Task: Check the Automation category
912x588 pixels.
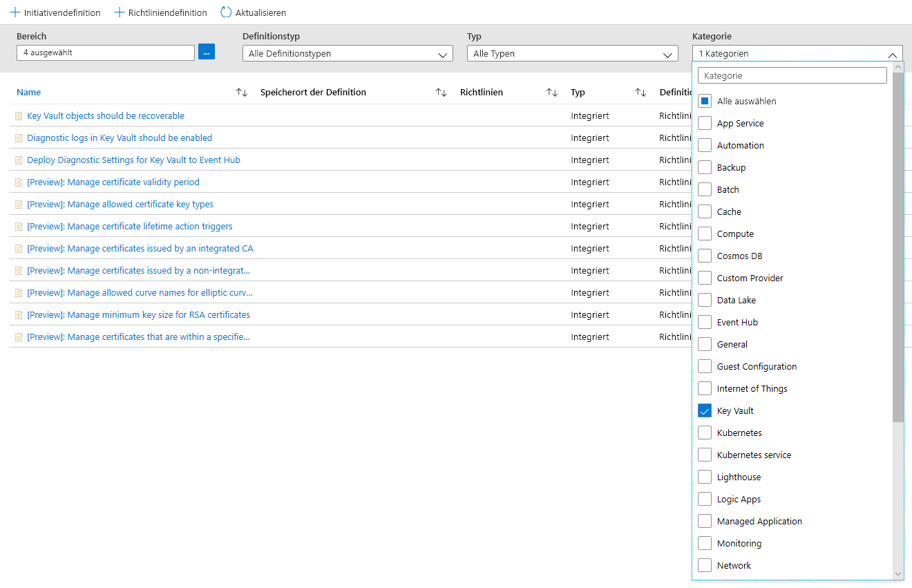Action: click(x=705, y=145)
